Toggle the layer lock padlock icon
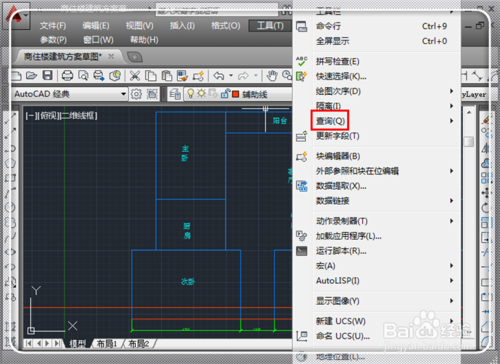The width and height of the screenshot is (500, 364). [x=225, y=94]
